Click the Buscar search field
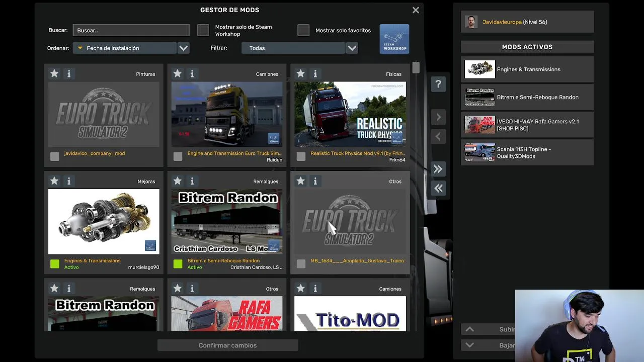644x362 pixels. tap(131, 30)
